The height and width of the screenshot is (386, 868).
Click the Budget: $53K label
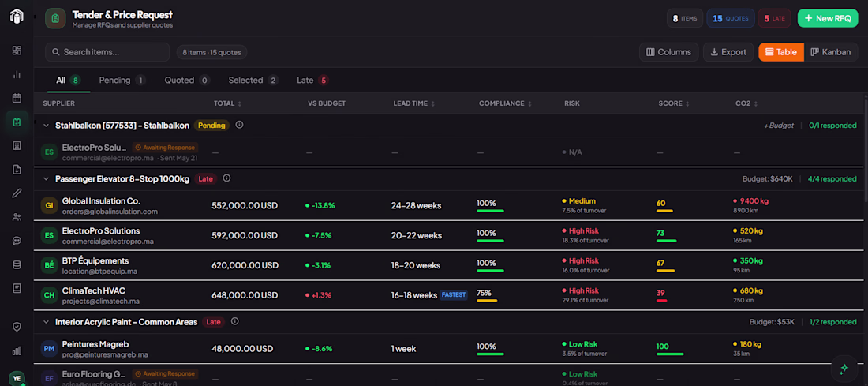click(x=772, y=322)
